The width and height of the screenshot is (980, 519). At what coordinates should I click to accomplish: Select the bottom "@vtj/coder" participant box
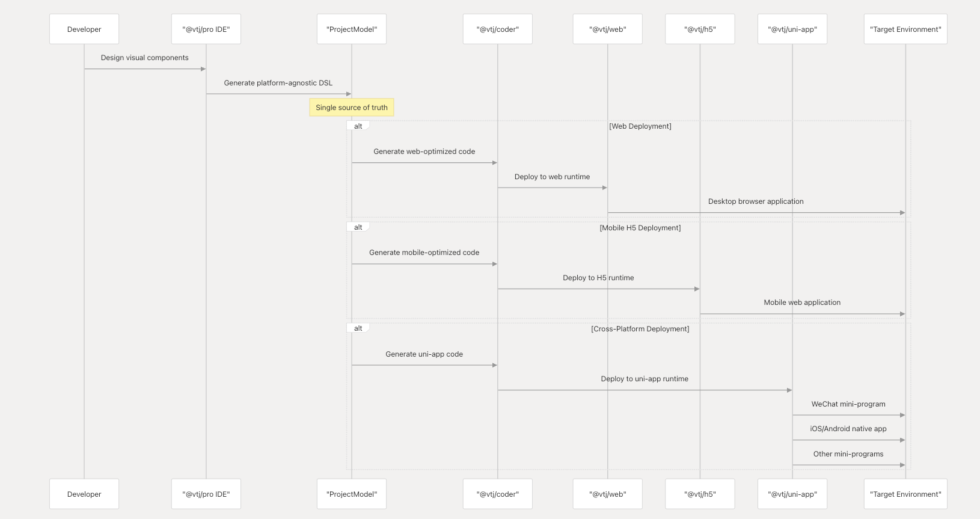point(498,494)
